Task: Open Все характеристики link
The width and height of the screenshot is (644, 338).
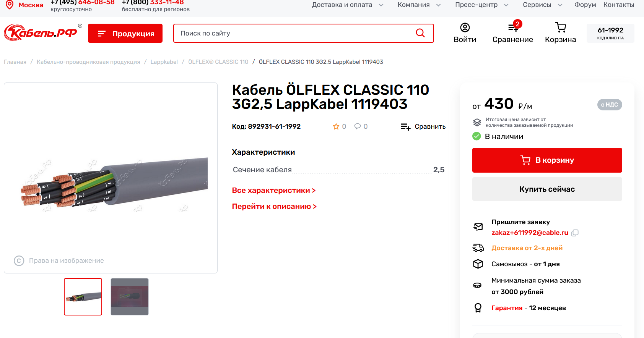Action: point(274,191)
